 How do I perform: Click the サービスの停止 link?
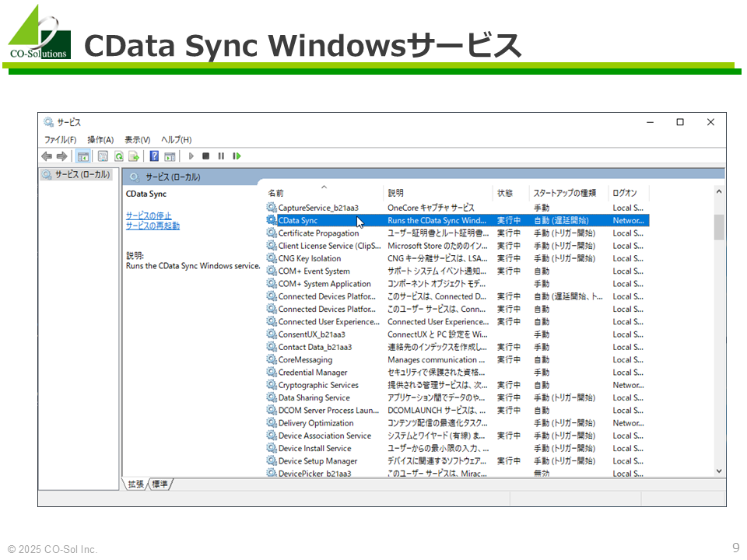point(148,215)
